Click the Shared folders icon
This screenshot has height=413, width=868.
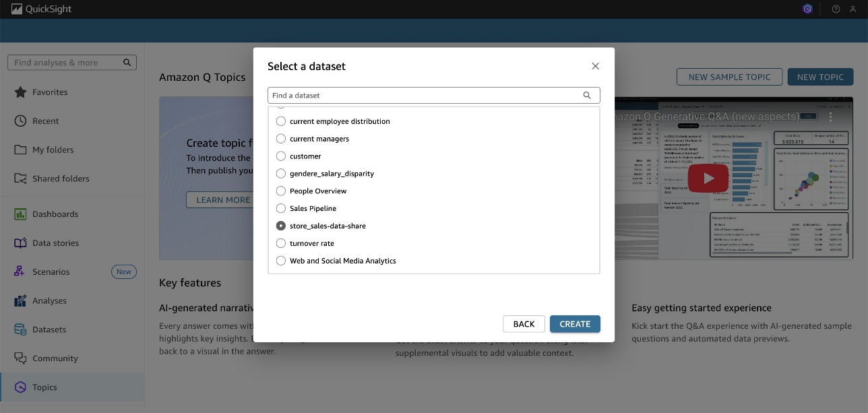(20, 179)
